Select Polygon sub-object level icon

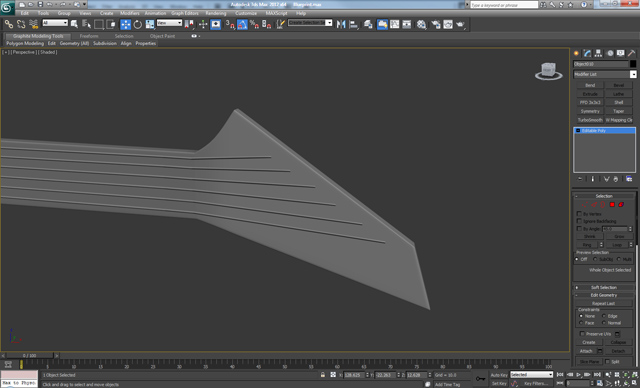click(612, 204)
